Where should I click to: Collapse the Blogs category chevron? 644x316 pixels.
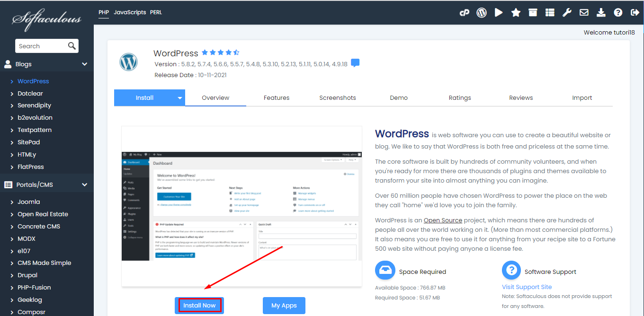(x=85, y=64)
